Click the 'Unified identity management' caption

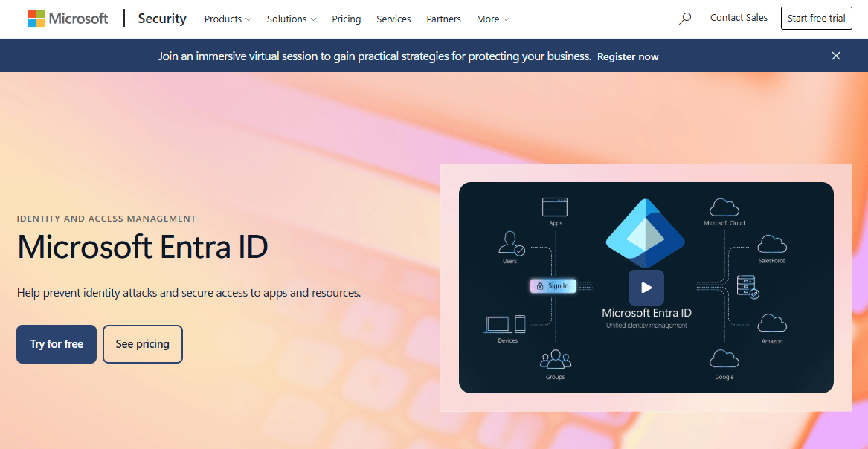point(646,325)
